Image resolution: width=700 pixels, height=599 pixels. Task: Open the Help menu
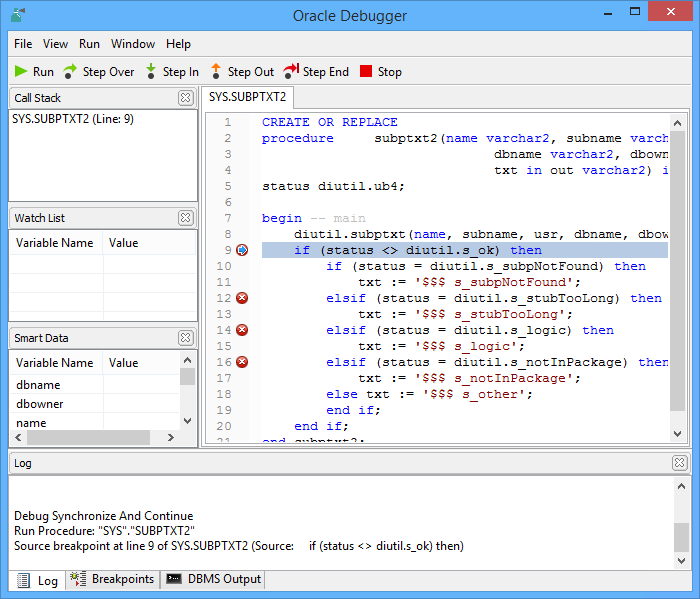point(178,44)
